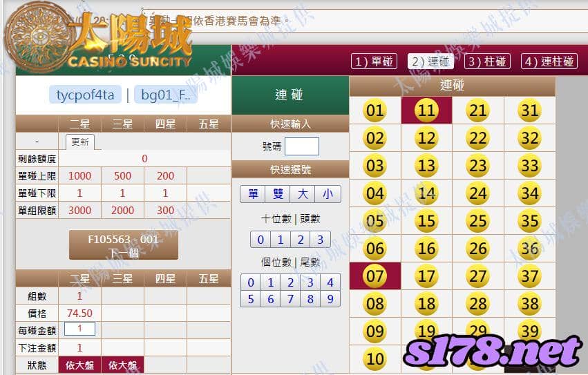Pick number ball 21
Viewport: 588px width, 375px height.
tap(478, 110)
